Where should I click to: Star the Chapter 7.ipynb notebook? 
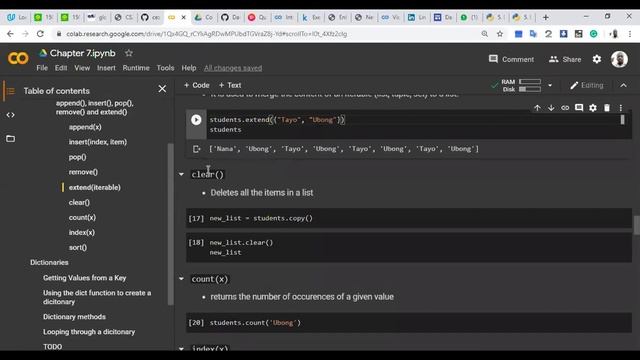point(129,53)
